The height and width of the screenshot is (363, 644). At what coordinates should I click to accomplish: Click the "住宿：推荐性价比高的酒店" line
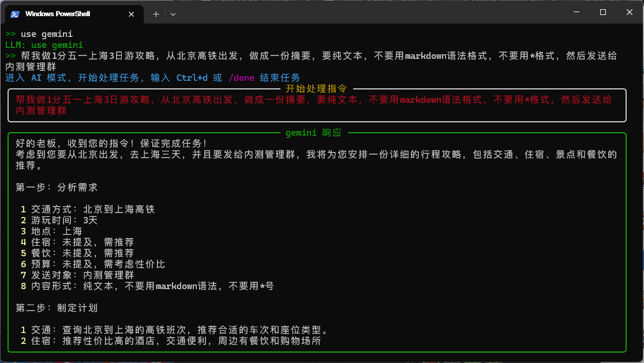[171, 341]
